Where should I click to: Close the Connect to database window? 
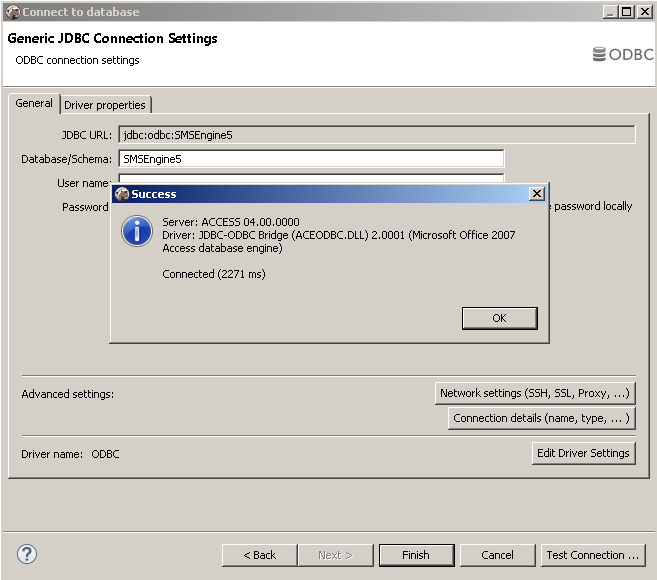(645, 12)
